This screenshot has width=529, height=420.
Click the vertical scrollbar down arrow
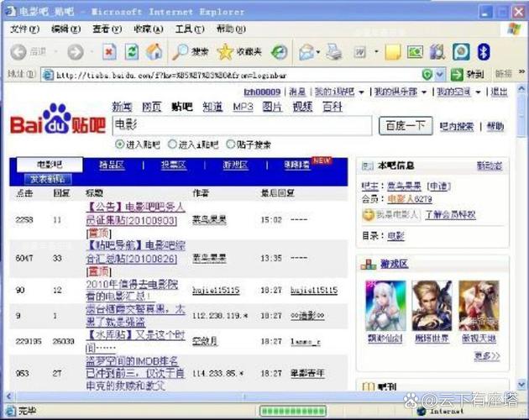(x=522, y=384)
